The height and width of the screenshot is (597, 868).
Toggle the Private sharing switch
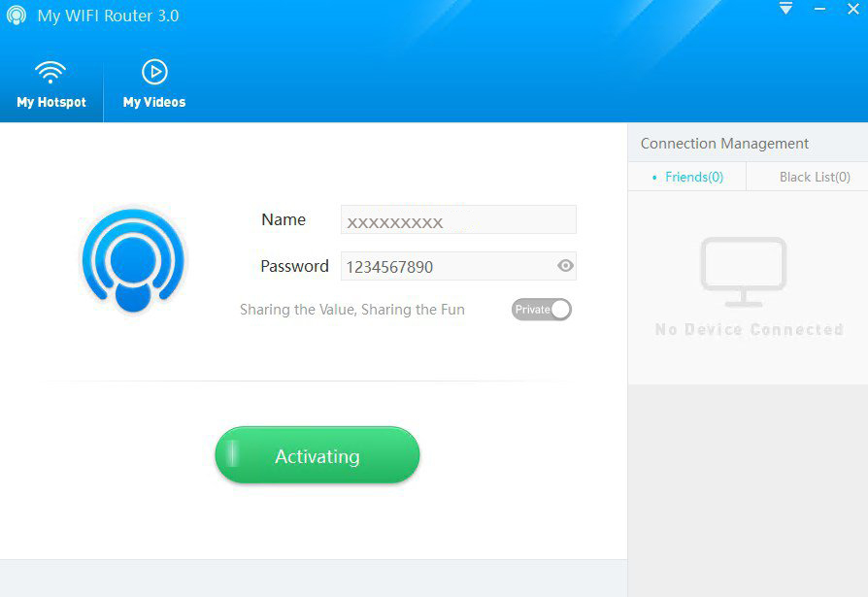click(542, 310)
